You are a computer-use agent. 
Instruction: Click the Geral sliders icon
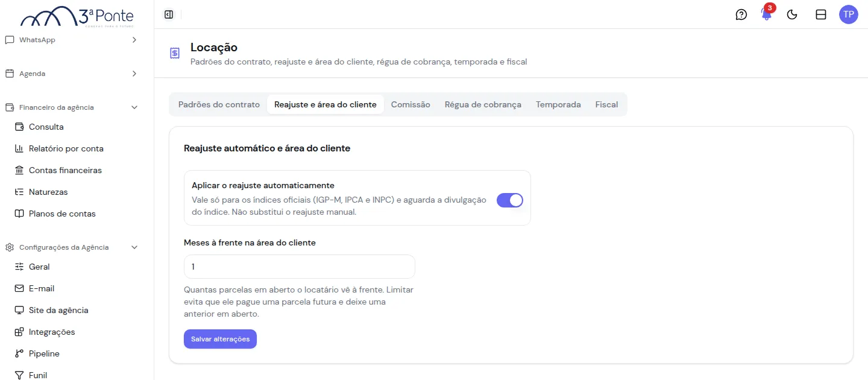pos(19,267)
